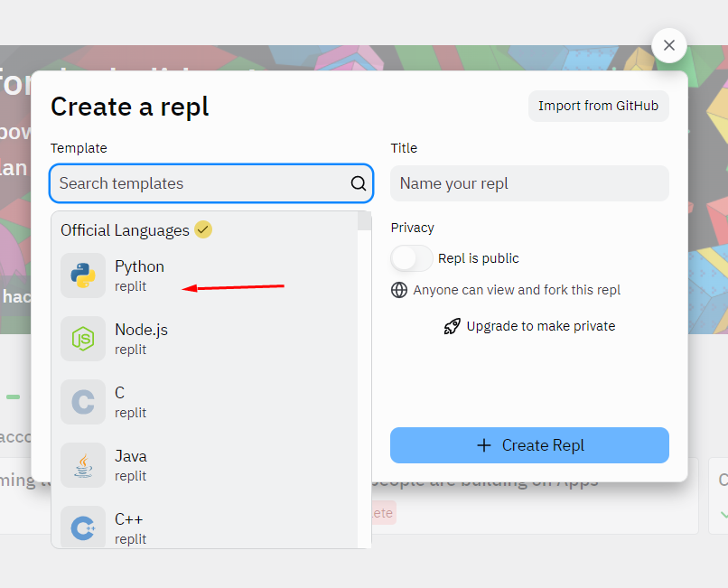Click the Official Languages heading

coord(125,230)
